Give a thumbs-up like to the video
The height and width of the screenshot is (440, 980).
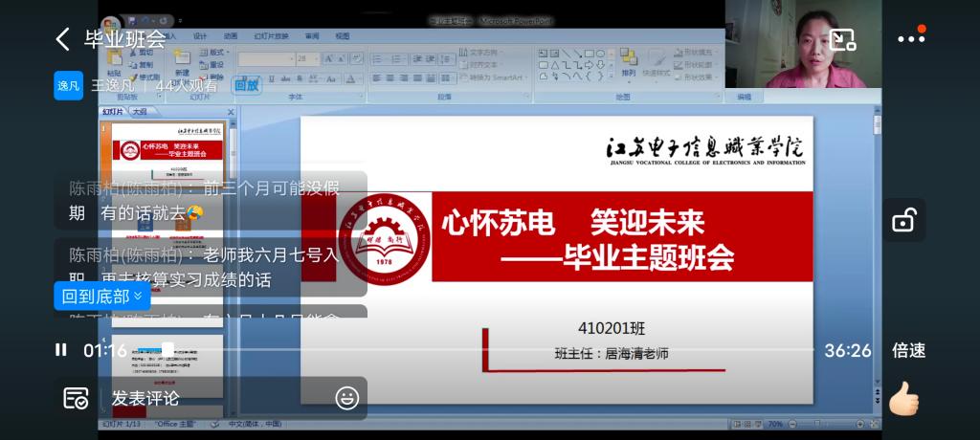[x=903, y=398]
